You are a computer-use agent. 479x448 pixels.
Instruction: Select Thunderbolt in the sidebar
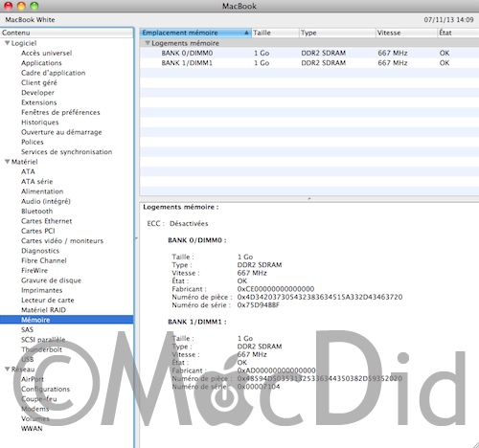(x=41, y=349)
